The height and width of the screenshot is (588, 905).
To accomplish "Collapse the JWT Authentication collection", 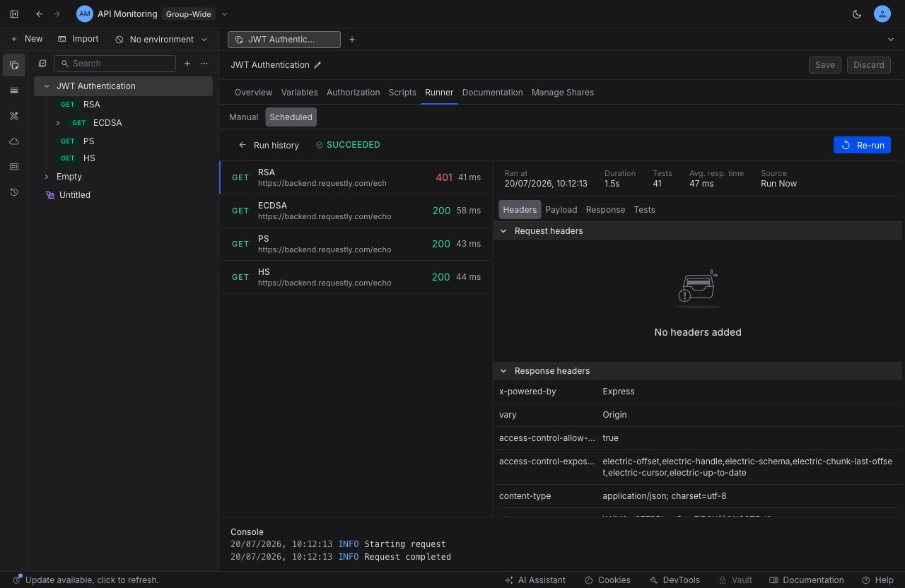I will point(47,86).
